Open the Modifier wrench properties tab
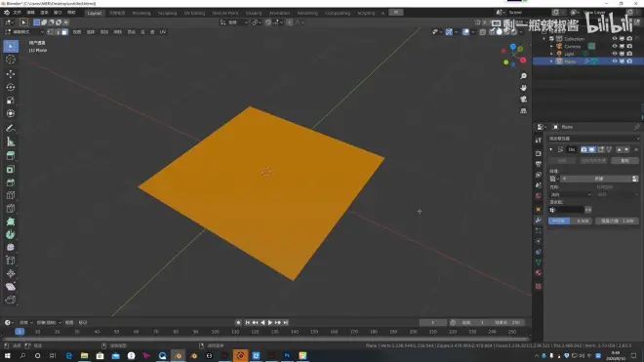 click(538, 221)
